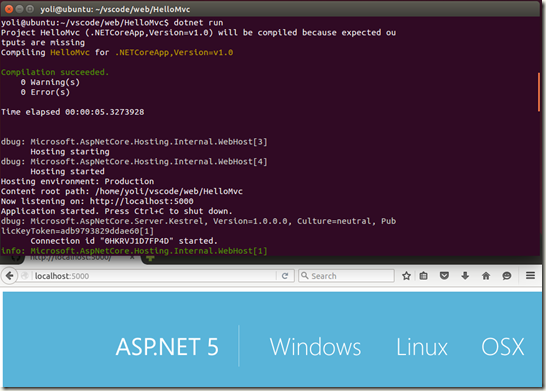Click the ASP.NET 5 banner title
The image size is (546, 391).
coord(167,347)
